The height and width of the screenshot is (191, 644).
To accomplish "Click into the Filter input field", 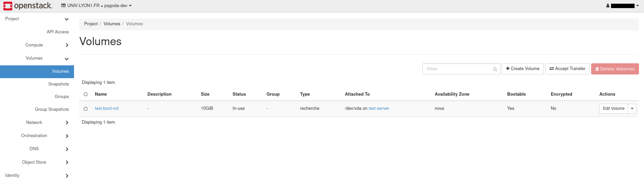I will (458, 69).
